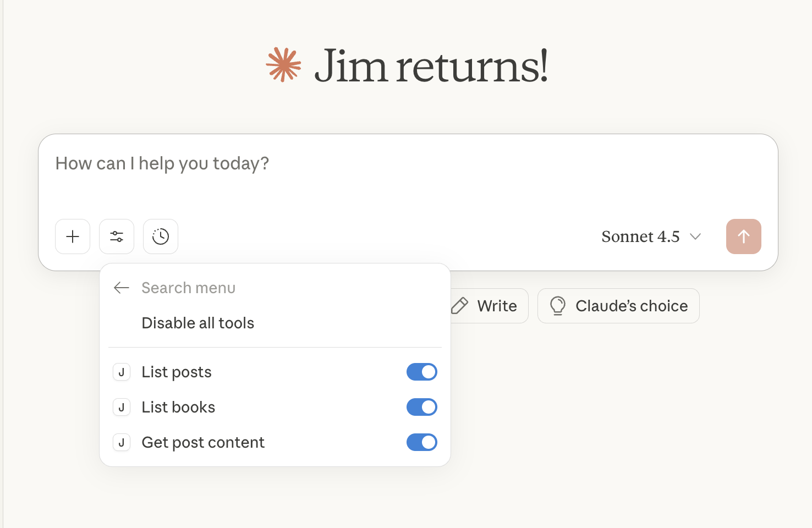
Task: Click the lightbulb icon on Claude's choice
Action: (557, 306)
